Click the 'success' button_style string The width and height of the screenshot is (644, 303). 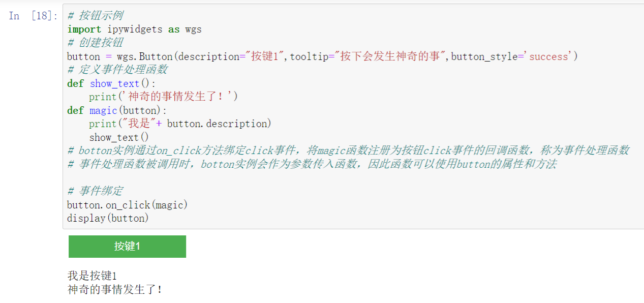[x=548, y=56]
